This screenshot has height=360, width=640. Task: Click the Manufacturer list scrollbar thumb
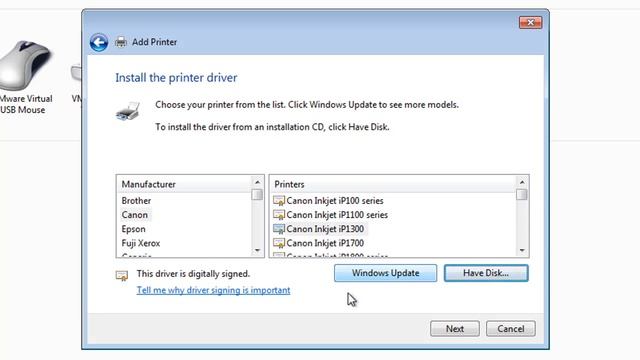[x=257, y=195]
